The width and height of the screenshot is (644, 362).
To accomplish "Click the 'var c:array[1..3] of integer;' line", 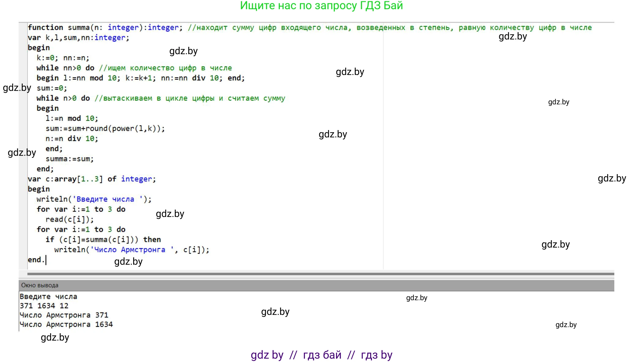I will 92,179.
